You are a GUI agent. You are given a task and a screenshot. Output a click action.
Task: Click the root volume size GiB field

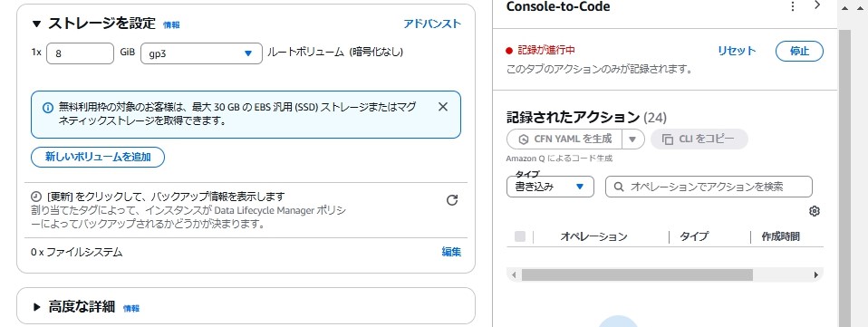(81, 53)
